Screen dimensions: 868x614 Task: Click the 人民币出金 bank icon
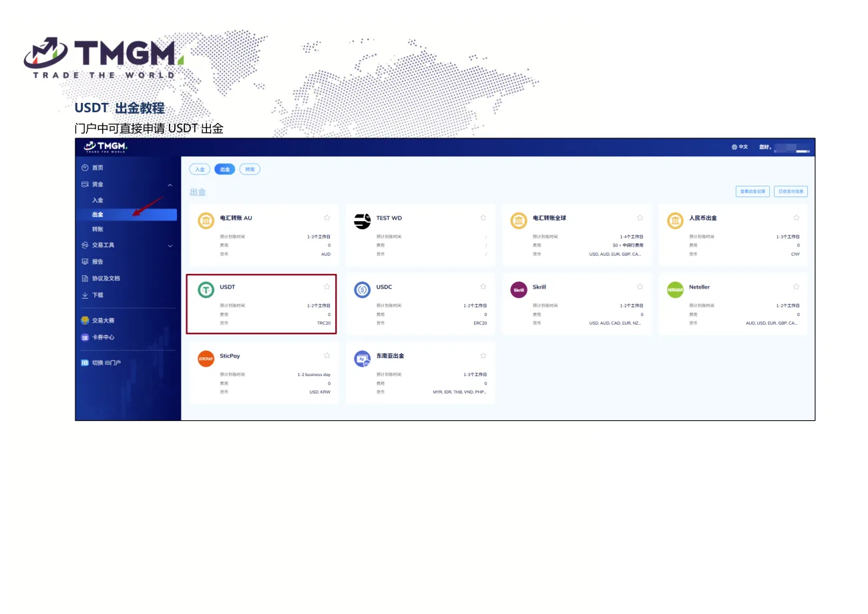(676, 221)
